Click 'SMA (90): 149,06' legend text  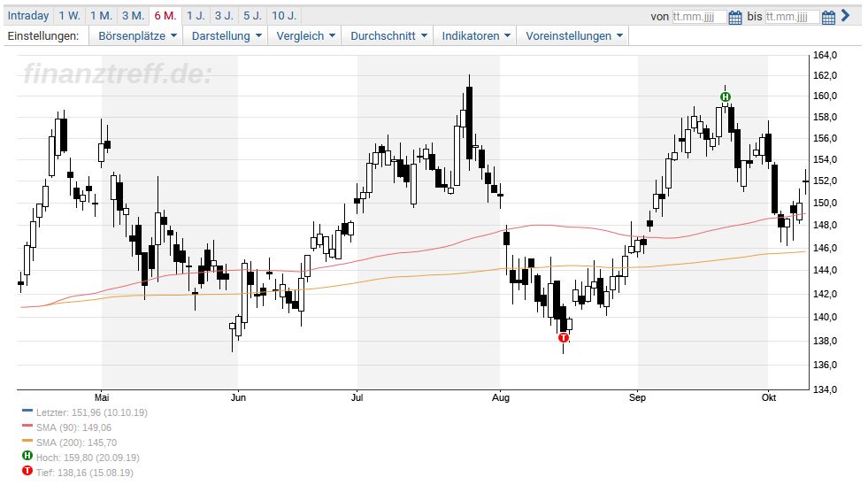[x=73, y=427]
